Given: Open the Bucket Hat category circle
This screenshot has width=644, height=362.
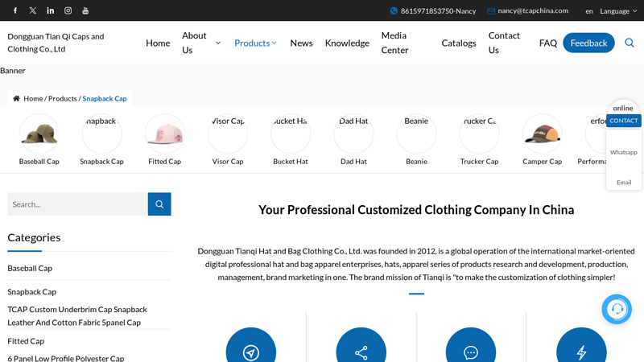Looking at the screenshot, I should pos(291,134).
